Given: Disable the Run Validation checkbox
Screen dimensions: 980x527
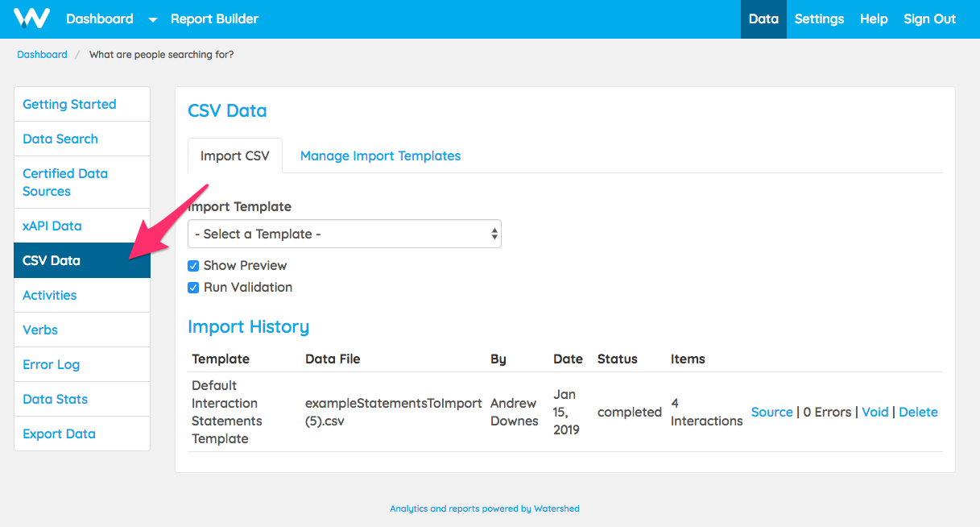Looking at the screenshot, I should pyautogui.click(x=193, y=288).
